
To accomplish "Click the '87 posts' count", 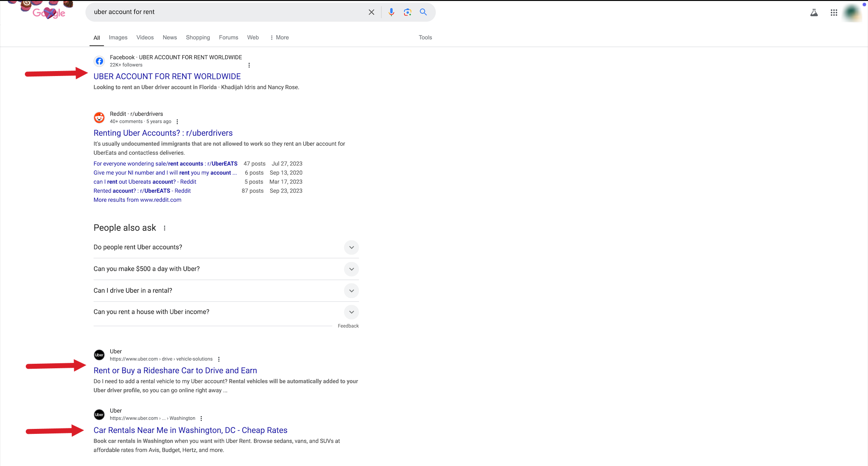I will tap(253, 191).
